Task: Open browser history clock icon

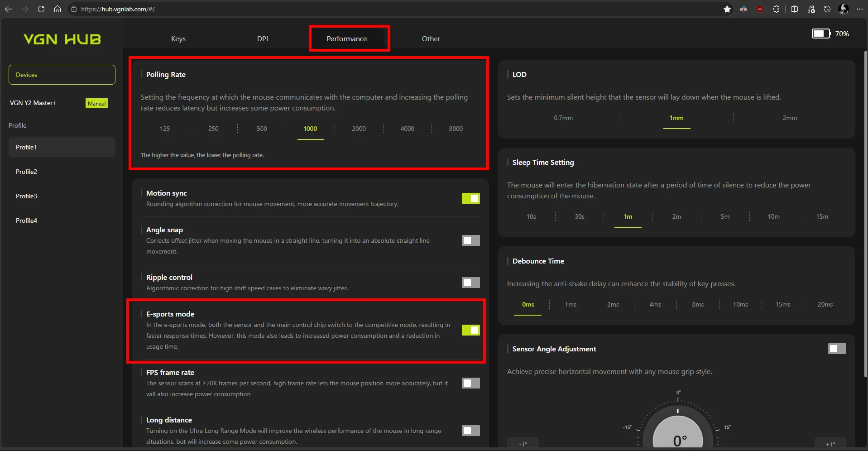Action: (x=827, y=9)
